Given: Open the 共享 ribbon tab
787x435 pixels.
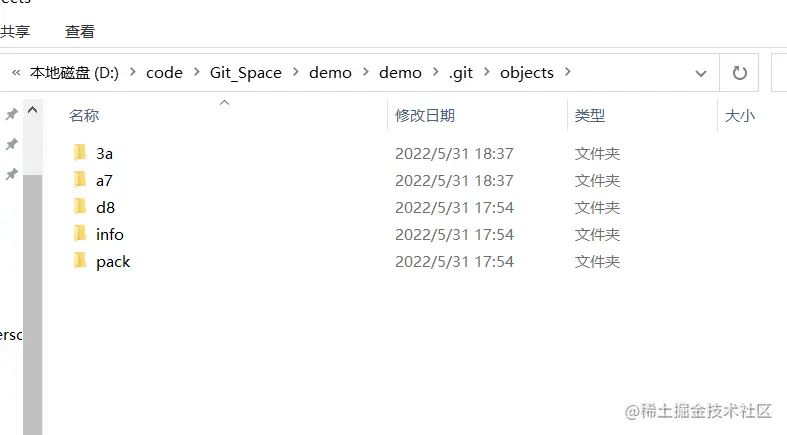Looking at the screenshot, I should click(x=14, y=32).
